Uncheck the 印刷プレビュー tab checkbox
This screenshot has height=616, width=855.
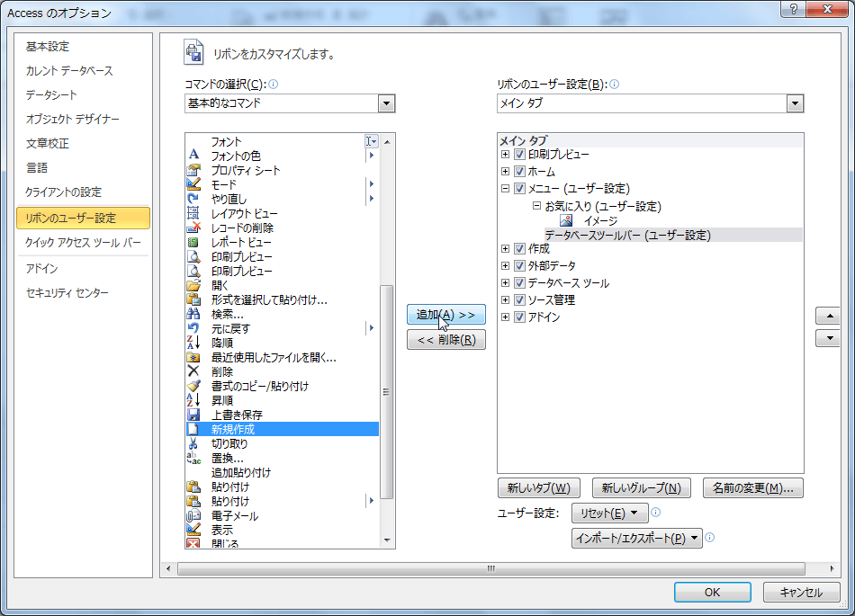click(x=519, y=154)
